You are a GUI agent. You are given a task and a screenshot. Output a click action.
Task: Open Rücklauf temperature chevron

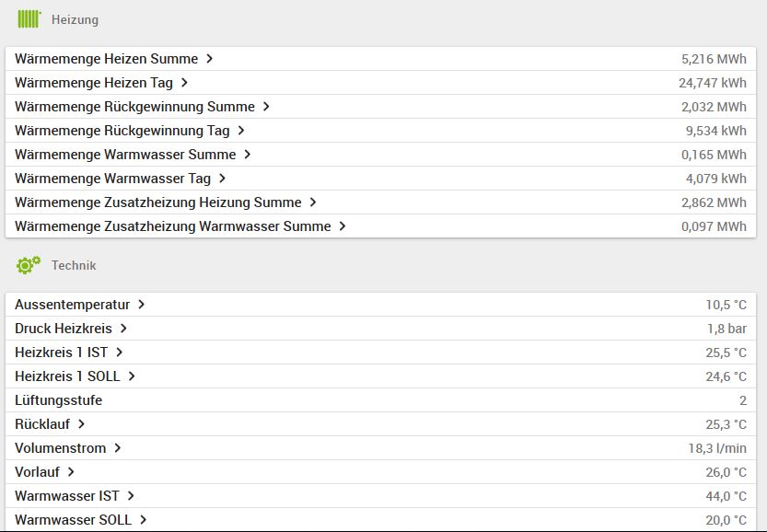pos(82,424)
